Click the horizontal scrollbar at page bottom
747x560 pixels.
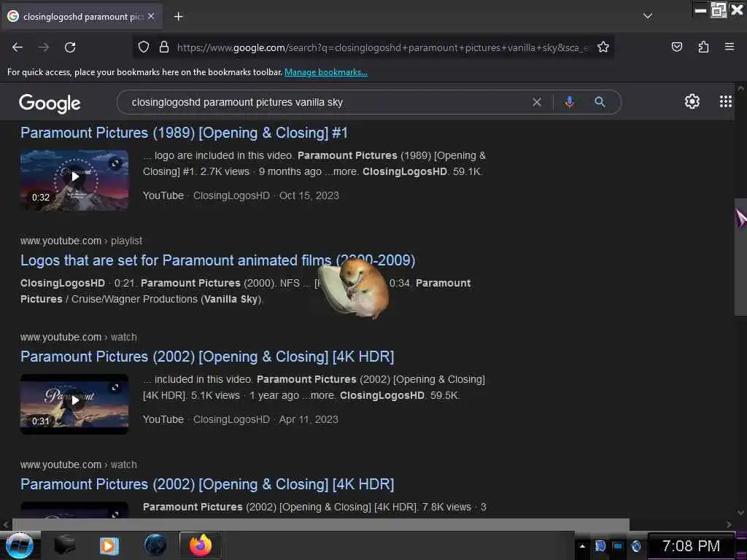tap(321, 524)
